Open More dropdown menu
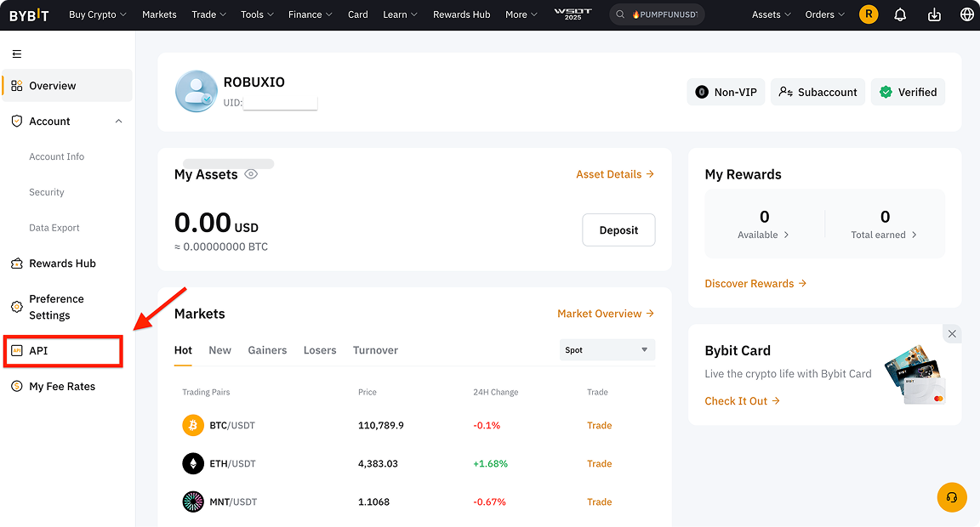 521,14
